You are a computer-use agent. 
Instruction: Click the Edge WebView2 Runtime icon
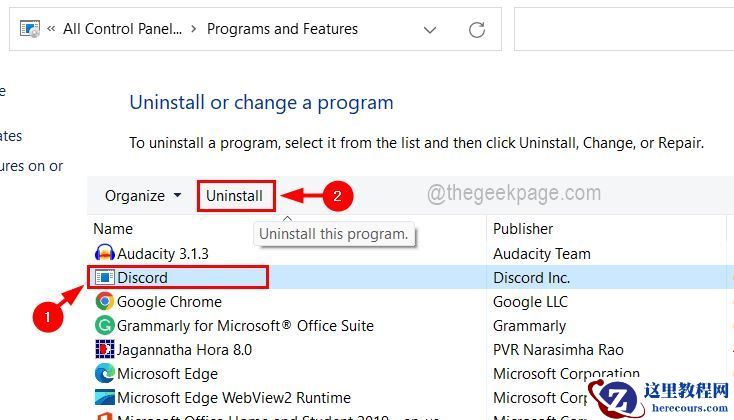pos(104,397)
